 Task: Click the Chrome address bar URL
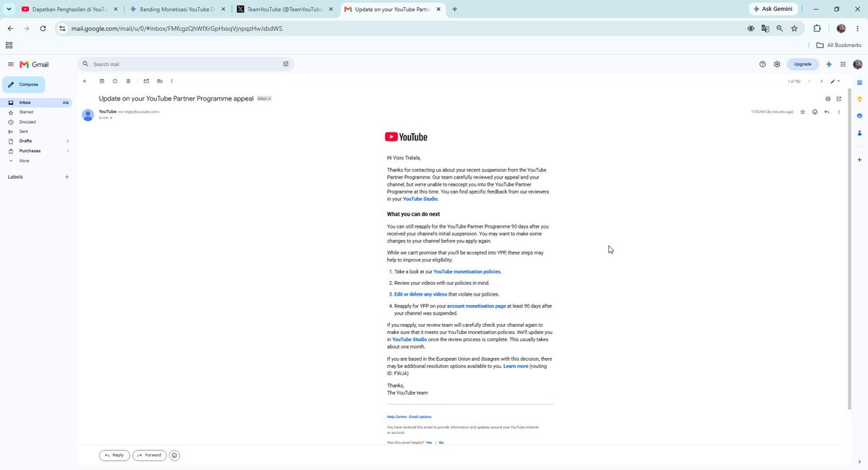coord(176,28)
